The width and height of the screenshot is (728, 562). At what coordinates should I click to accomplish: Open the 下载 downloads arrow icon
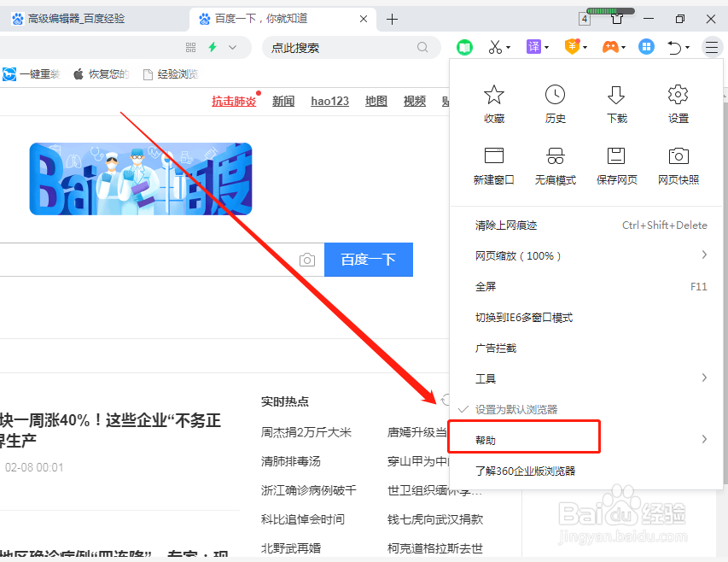(x=616, y=95)
